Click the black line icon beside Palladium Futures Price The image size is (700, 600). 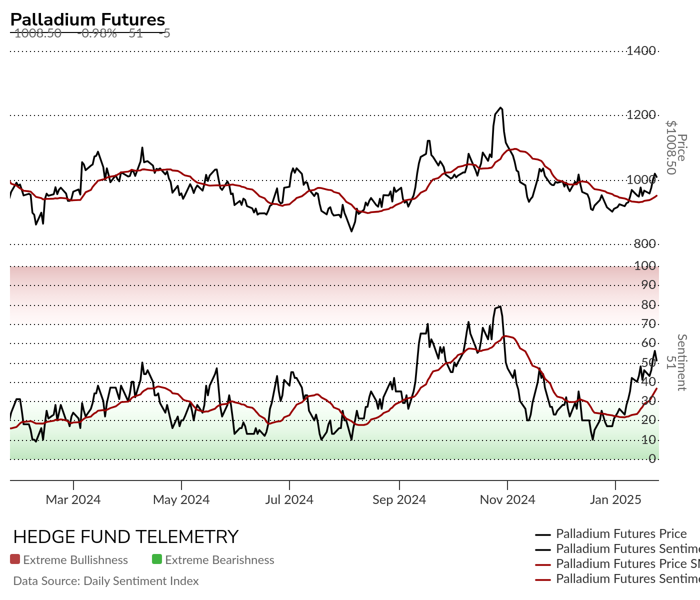pyautogui.click(x=543, y=534)
